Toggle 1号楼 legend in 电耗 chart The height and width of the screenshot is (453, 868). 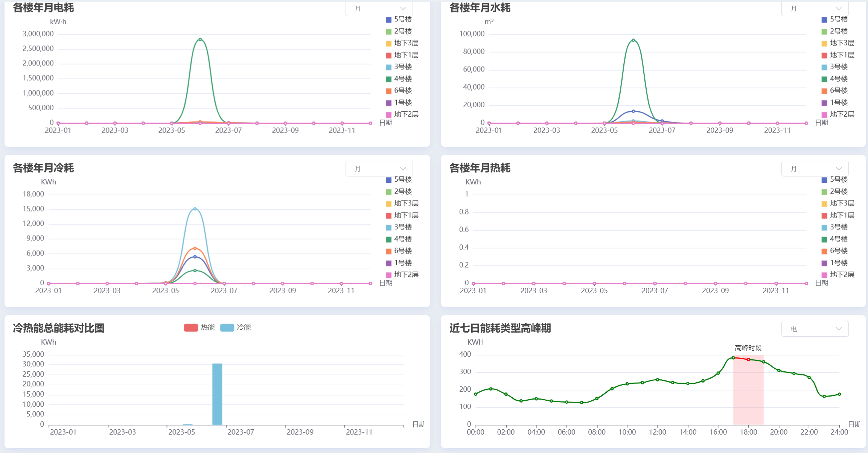point(399,103)
